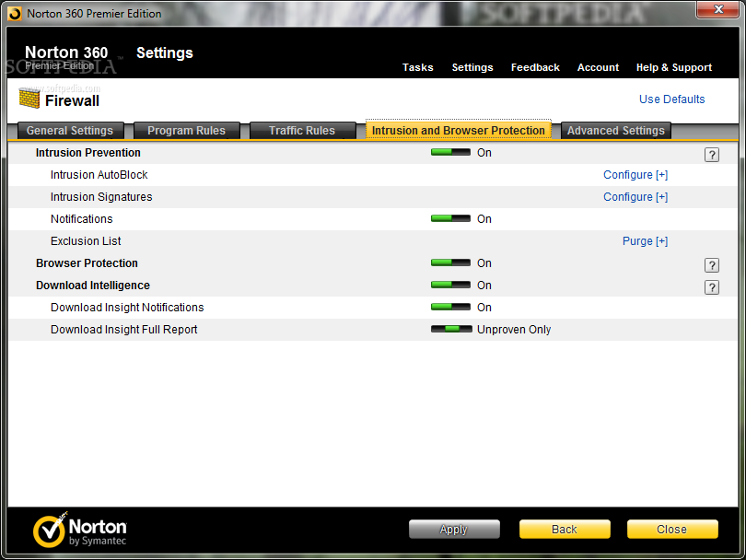Click the Apply button

click(454, 529)
